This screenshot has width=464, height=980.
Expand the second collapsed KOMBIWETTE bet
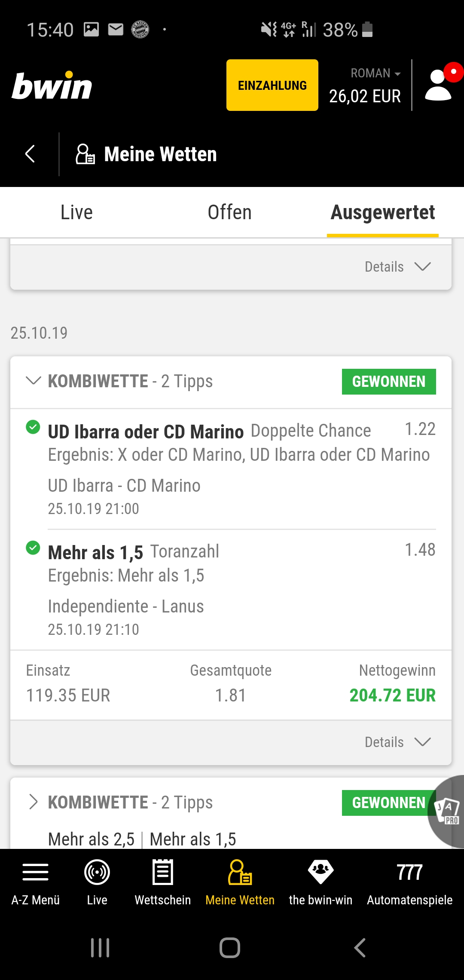34,802
